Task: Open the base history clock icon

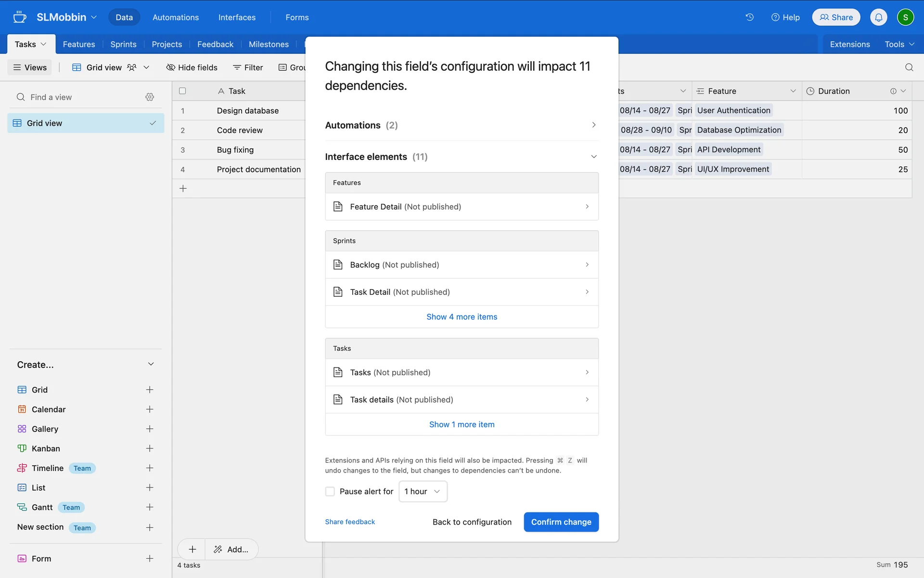Action: [x=749, y=17]
